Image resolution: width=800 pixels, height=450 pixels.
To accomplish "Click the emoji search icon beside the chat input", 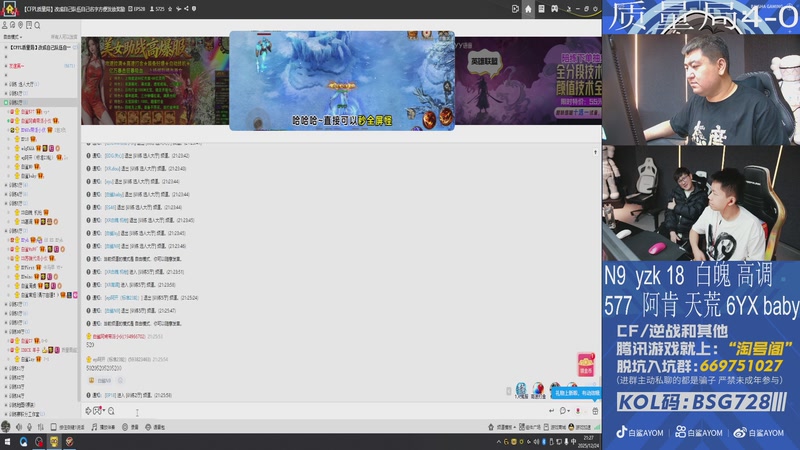I will tap(111, 411).
